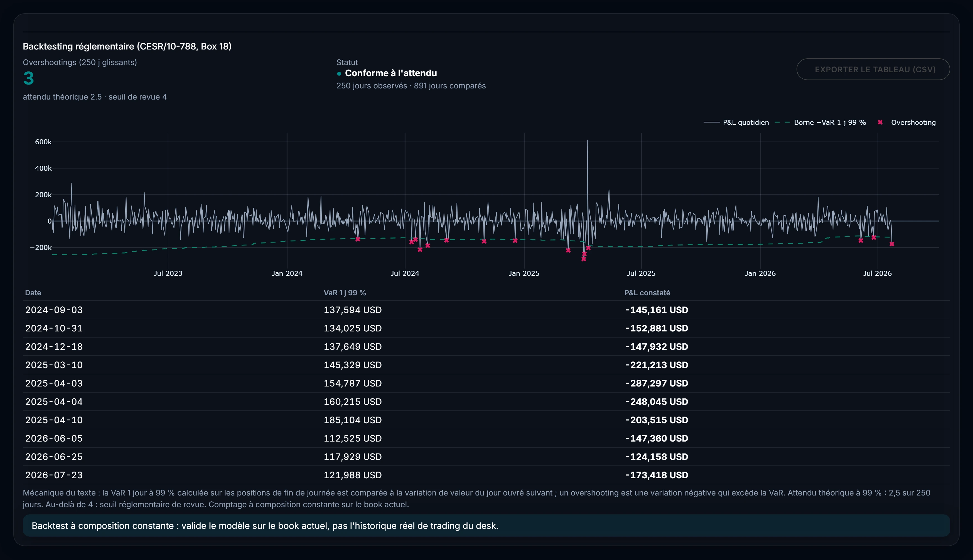
Task: Click the Date column header
Action: (x=33, y=293)
